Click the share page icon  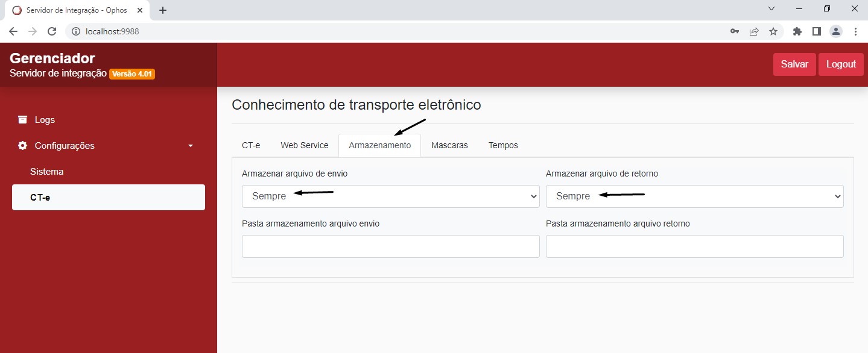tap(754, 31)
